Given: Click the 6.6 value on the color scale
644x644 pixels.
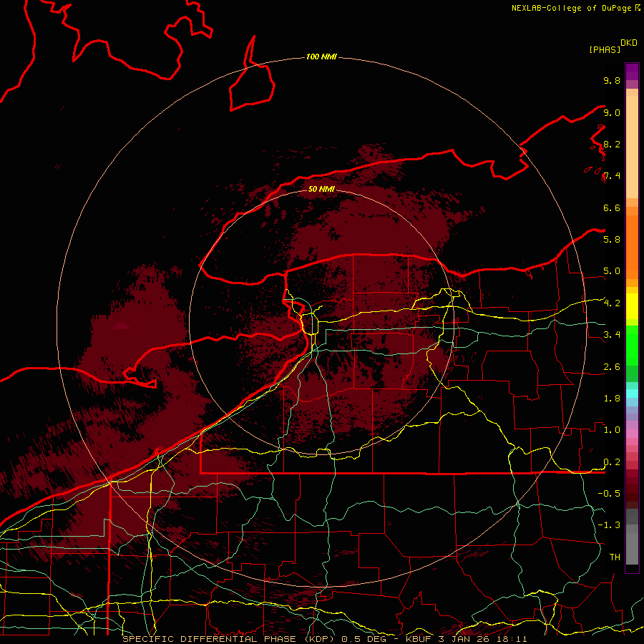Looking at the screenshot, I should [612, 208].
